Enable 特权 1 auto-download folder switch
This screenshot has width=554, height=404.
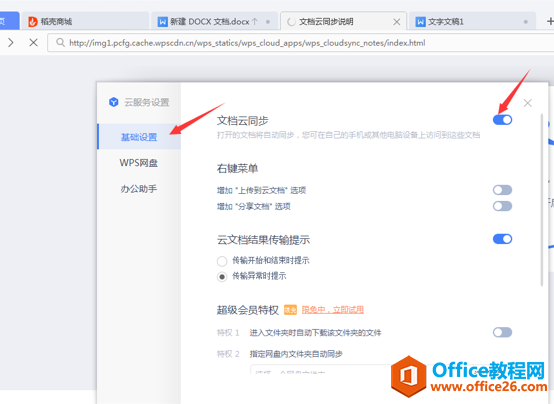(x=502, y=332)
